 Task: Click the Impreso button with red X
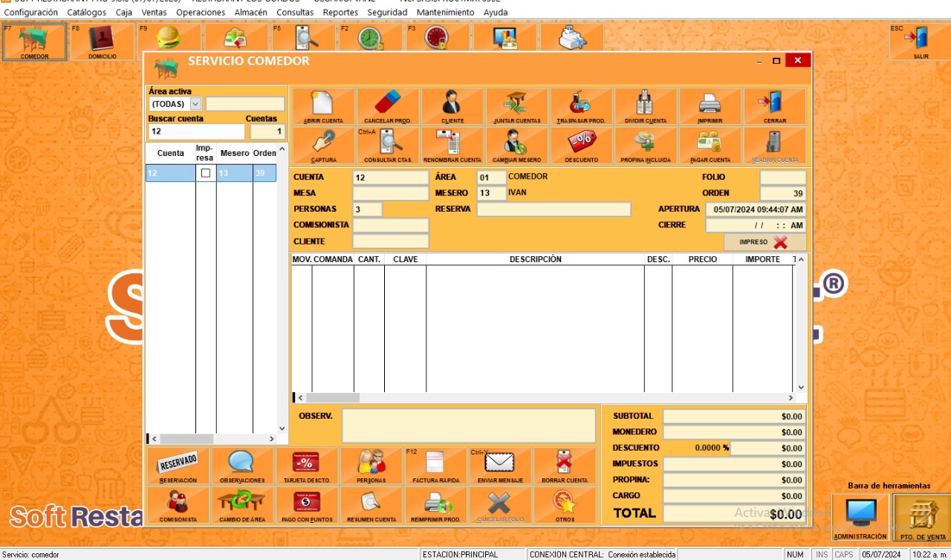click(765, 242)
